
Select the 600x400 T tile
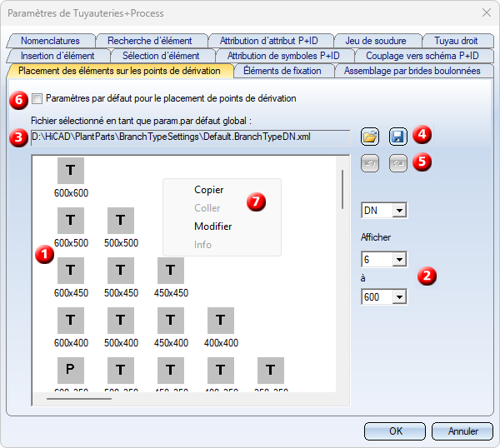71,321
